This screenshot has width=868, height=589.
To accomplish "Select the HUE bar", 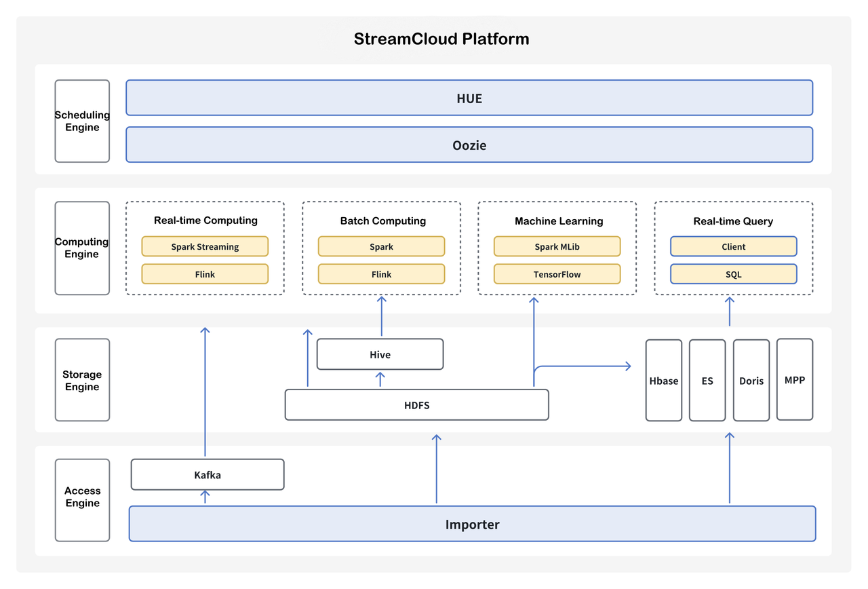I will (x=469, y=98).
